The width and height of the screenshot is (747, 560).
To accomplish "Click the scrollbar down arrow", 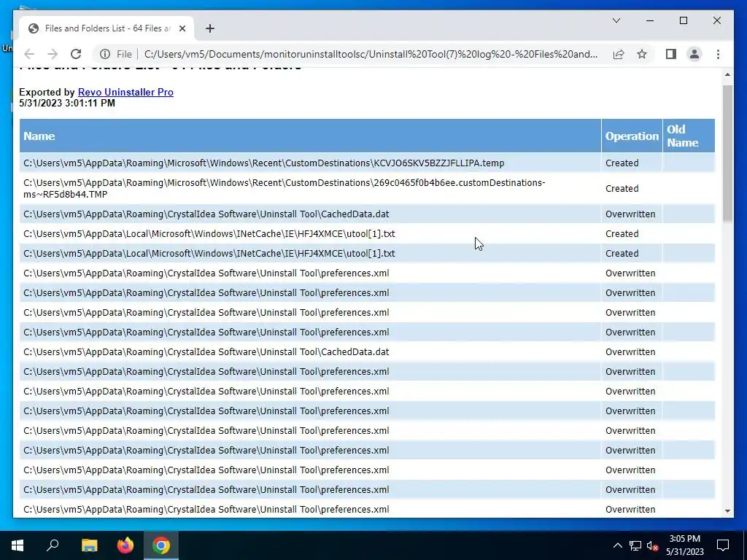I will tap(727, 510).
